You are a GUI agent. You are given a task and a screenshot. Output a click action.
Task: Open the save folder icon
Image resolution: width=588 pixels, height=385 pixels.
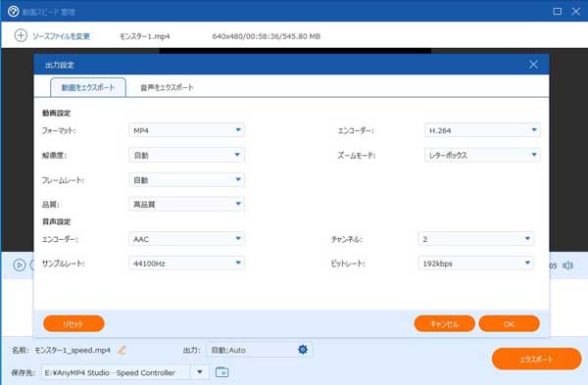[222, 372]
